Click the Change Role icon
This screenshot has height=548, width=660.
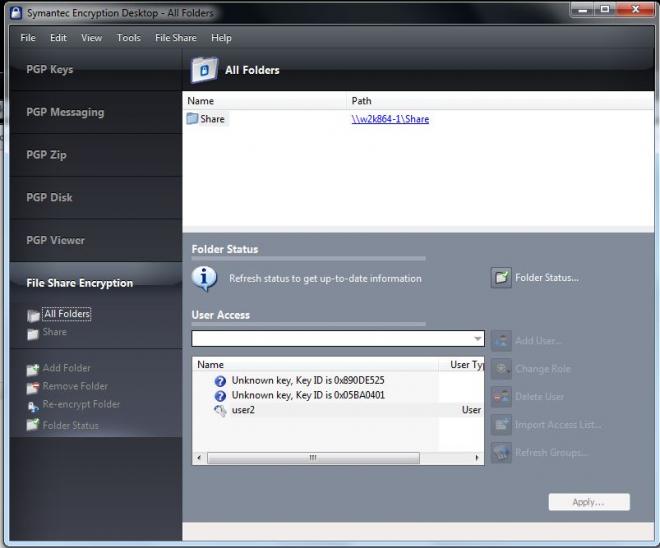tap(501, 369)
